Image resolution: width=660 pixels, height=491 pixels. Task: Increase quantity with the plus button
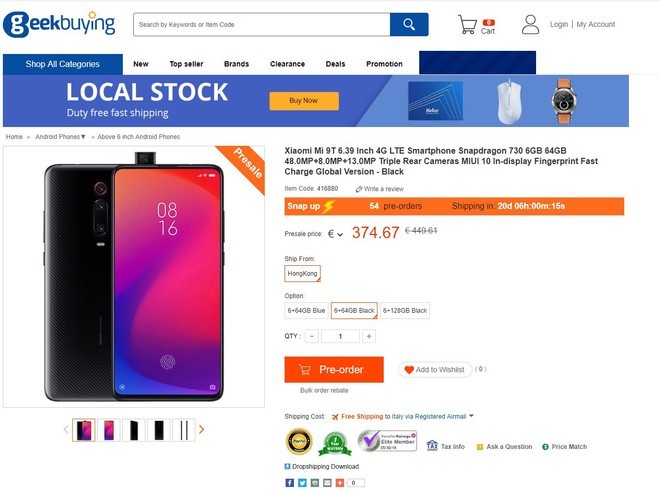point(369,337)
